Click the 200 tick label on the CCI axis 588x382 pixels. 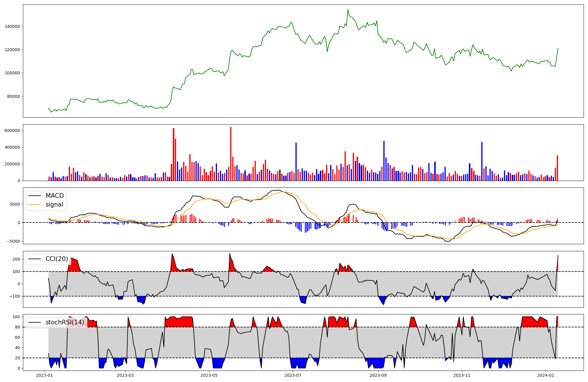tap(16, 259)
